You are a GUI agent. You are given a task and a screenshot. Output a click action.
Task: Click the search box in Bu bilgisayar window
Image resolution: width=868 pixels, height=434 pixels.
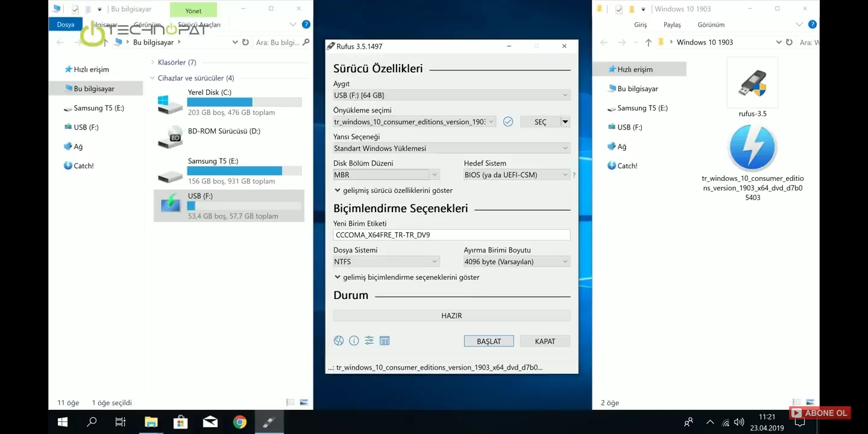point(282,42)
